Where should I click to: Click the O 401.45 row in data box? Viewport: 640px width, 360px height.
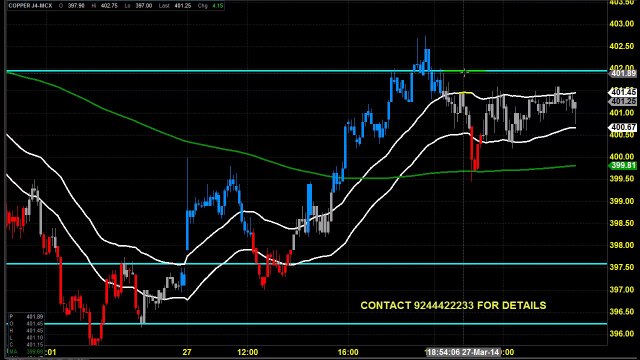click(26, 324)
